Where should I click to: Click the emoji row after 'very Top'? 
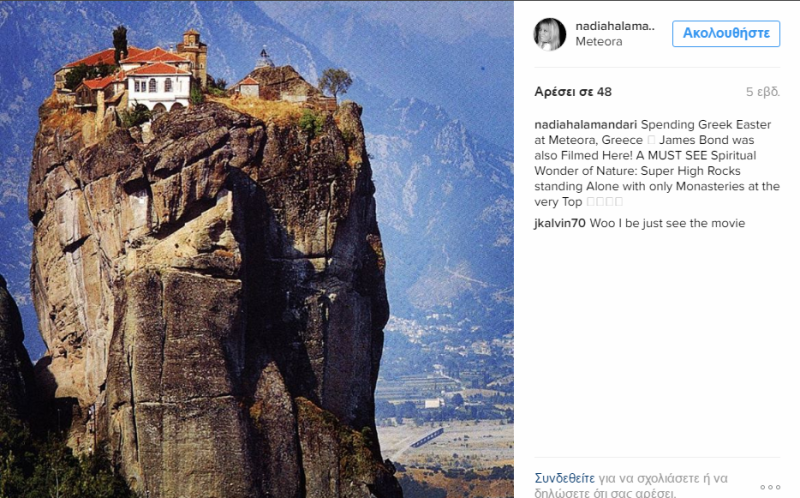(605, 202)
